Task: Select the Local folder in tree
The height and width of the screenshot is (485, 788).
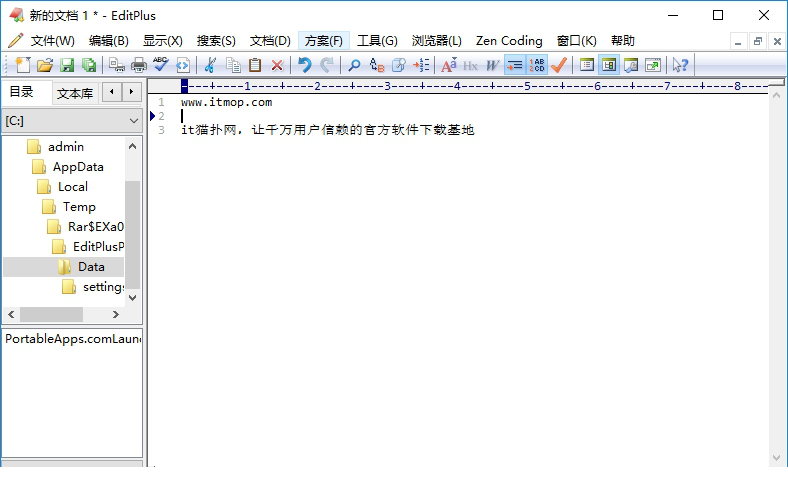Action: tap(73, 187)
